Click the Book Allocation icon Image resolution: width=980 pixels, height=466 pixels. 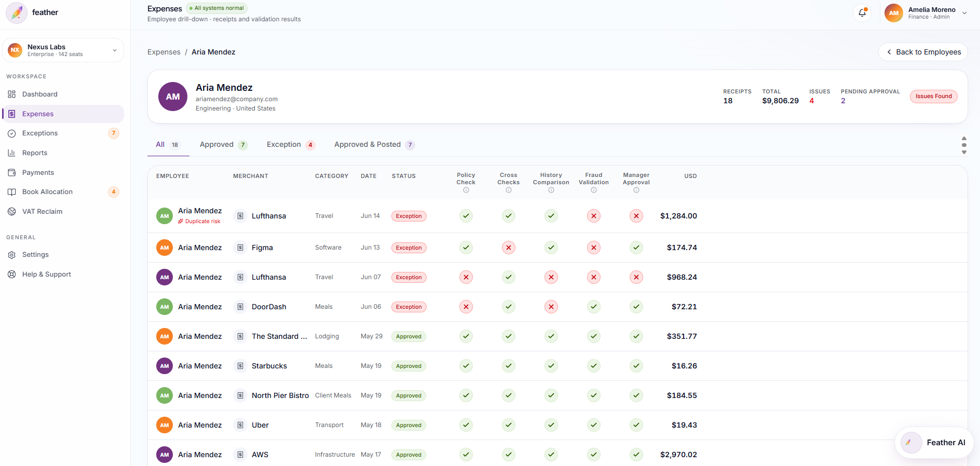(11, 192)
